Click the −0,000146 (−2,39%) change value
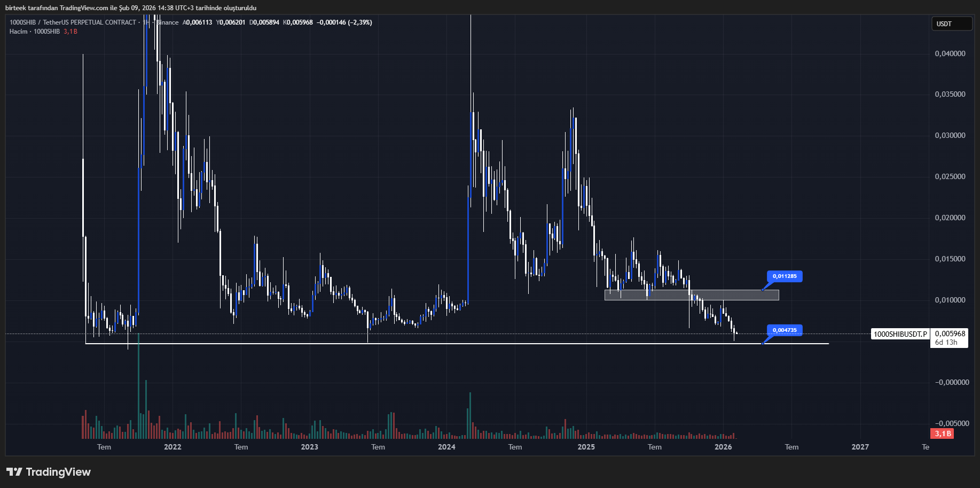980x488 pixels. tap(344, 22)
